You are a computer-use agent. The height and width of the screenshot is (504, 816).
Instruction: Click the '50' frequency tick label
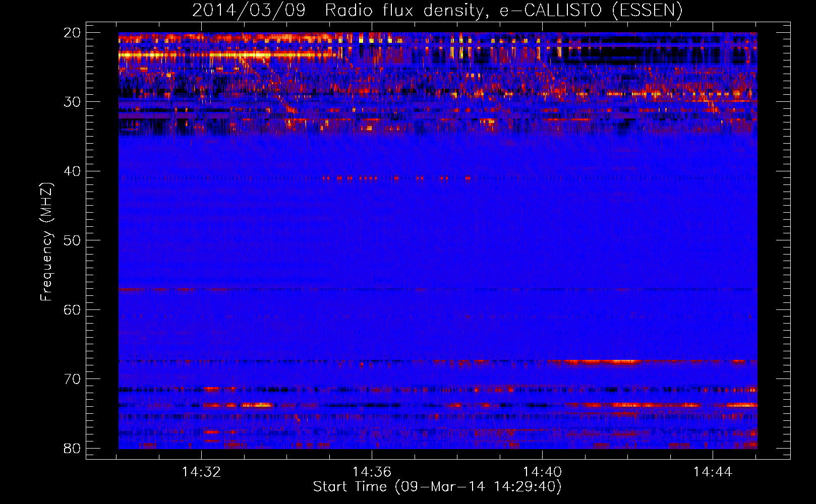coord(72,240)
